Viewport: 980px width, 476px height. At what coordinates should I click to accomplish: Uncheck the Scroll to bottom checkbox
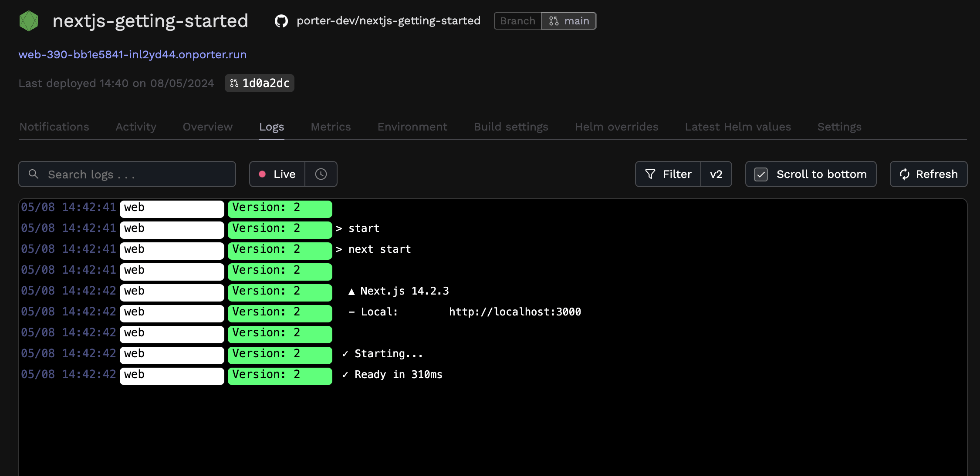(x=761, y=174)
